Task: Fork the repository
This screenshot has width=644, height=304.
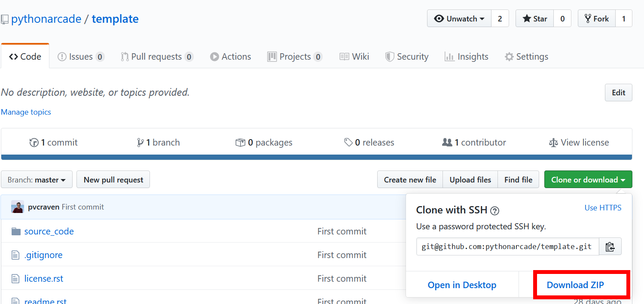Action: coord(597,18)
